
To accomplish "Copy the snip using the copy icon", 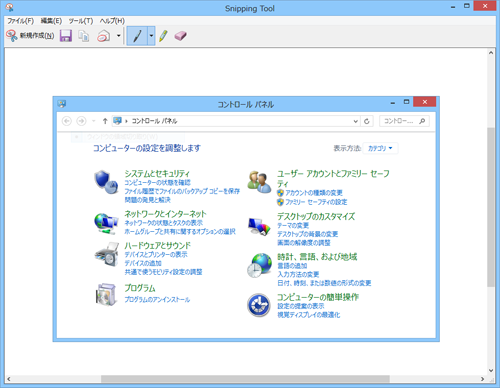I will 84,36.
